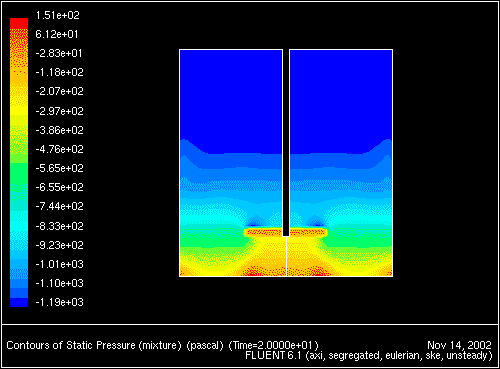Click the -1.10e+03 legend value
Image resolution: width=500 pixels, height=369 pixels.
pos(59,283)
